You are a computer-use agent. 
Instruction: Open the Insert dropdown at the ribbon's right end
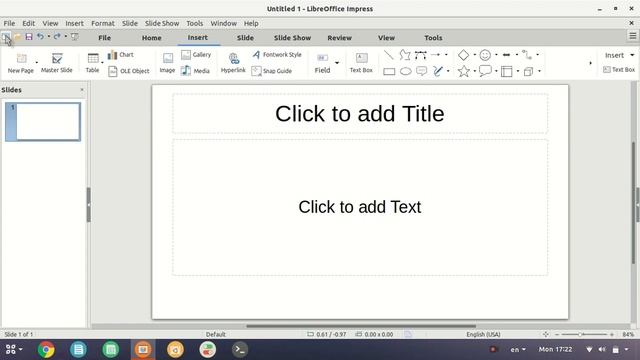[x=619, y=55]
